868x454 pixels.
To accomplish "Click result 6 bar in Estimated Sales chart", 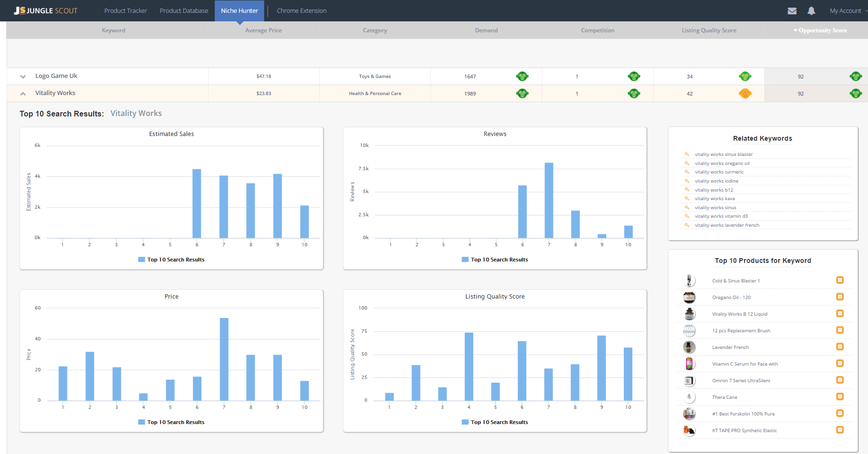I will point(197,203).
